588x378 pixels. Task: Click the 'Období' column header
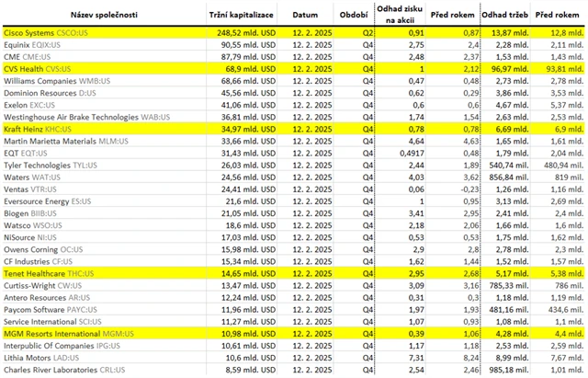point(354,15)
